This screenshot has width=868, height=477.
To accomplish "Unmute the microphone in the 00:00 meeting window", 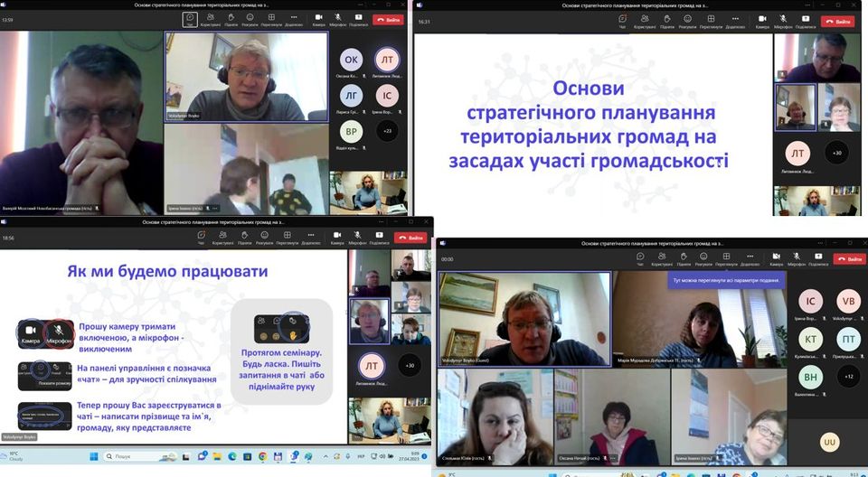I will 796,258.
